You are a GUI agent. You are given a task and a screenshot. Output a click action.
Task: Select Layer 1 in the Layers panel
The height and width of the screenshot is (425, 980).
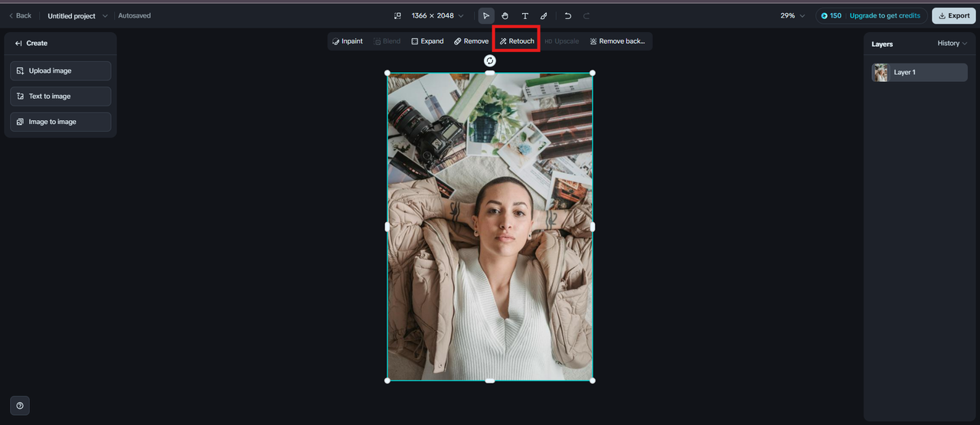tap(920, 72)
